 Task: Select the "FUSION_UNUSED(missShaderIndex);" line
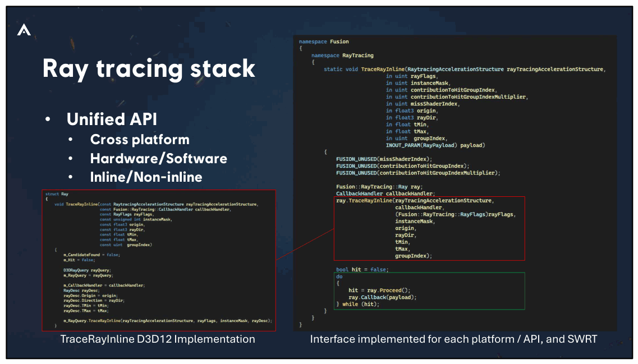point(384,159)
